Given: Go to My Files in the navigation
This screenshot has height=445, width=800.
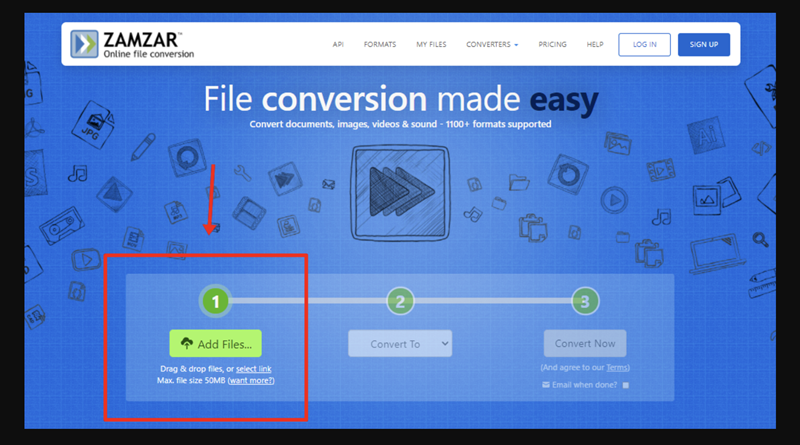Looking at the screenshot, I should click(x=431, y=45).
